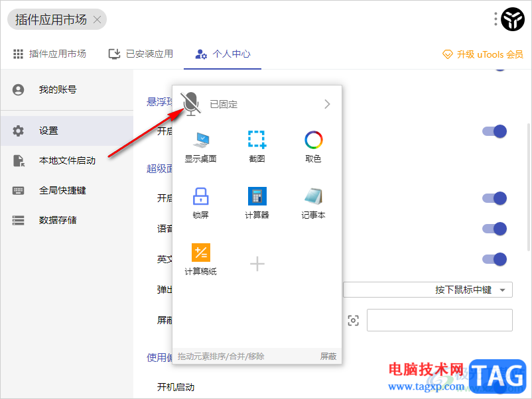Click the muted microphone icon in the popup

point(191,104)
